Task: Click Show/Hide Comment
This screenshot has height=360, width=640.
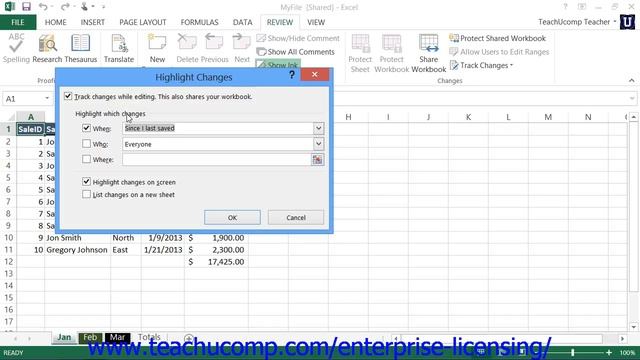Action: pyautogui.click(x=298, y=38)
